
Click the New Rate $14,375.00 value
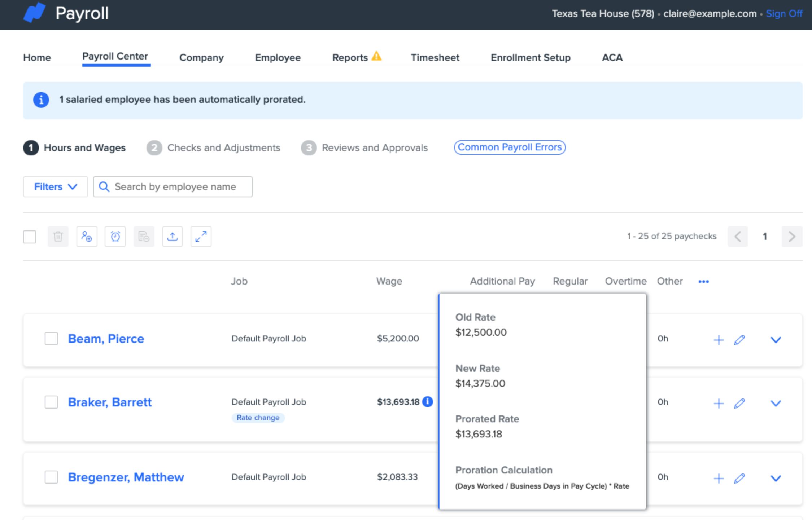tap(480, 383)
